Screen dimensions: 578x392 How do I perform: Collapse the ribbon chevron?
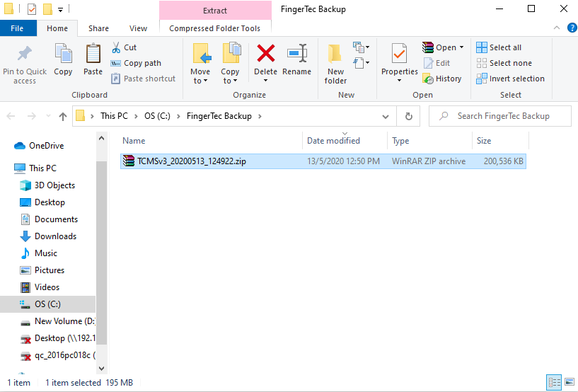pyautogui.click(x=557, y=28)
